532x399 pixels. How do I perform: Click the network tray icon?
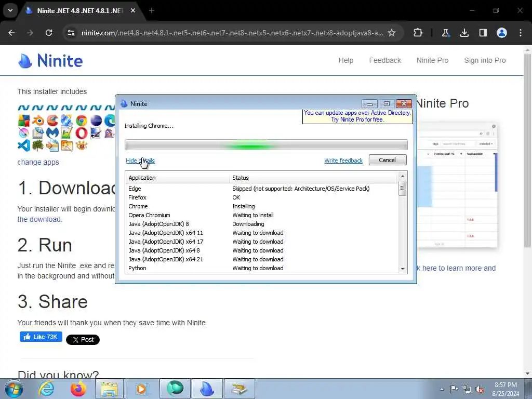click(467, 389)
